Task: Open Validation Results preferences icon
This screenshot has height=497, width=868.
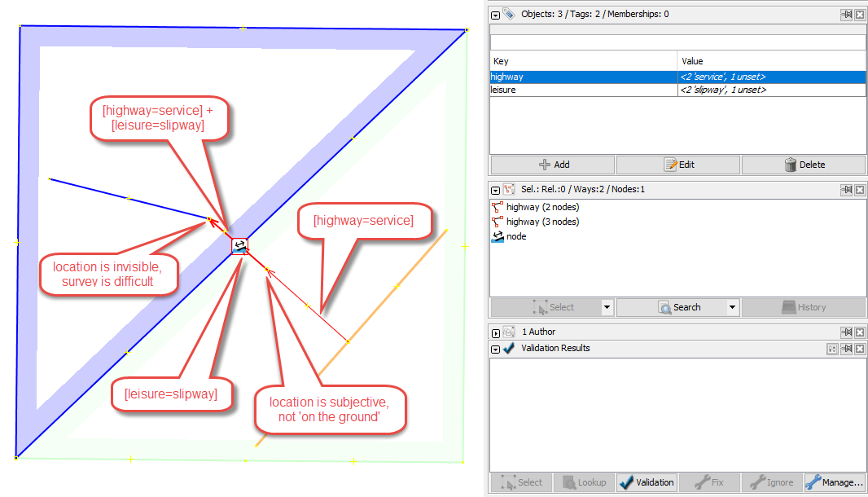Action: (832, 349)
